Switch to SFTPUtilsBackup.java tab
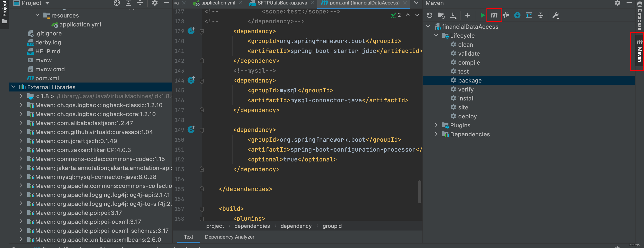The image size is (644, 248). pyautogui.click(x=282, y=3)
